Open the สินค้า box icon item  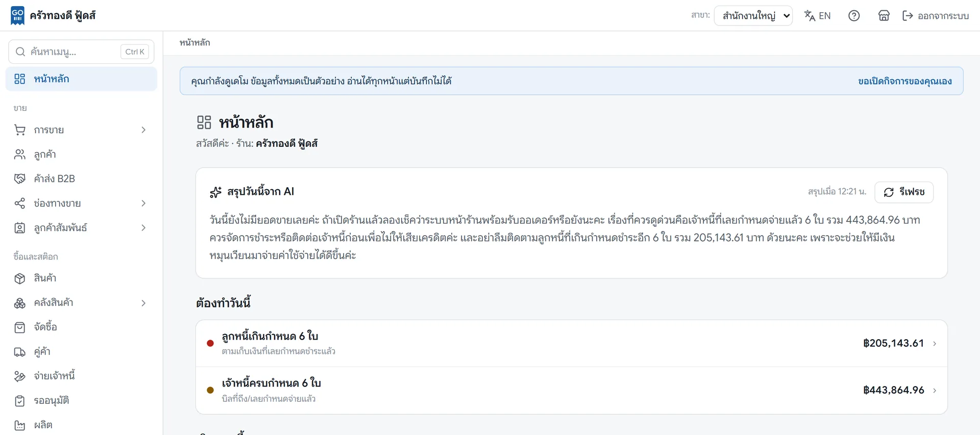pyautogui.click(x=81, y=278)
